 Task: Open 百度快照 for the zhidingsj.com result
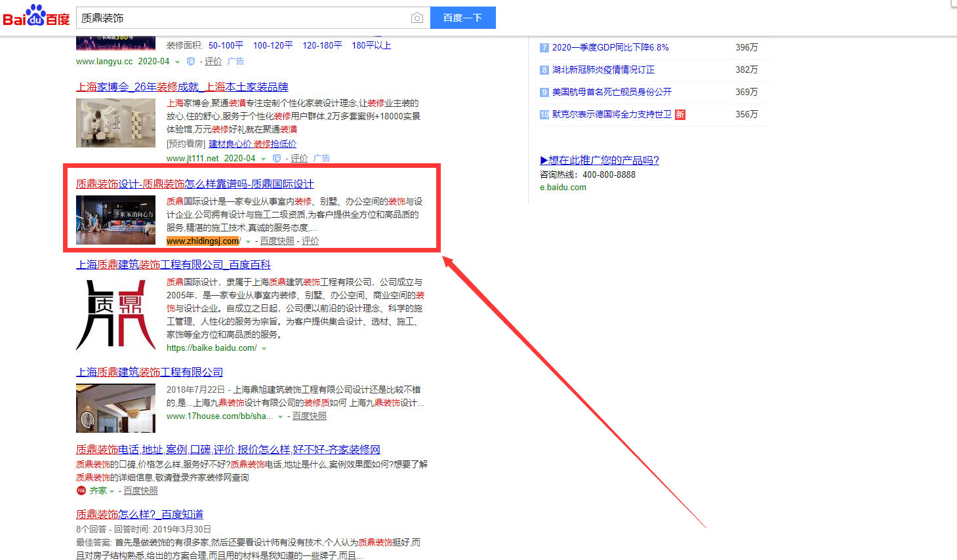277,241
